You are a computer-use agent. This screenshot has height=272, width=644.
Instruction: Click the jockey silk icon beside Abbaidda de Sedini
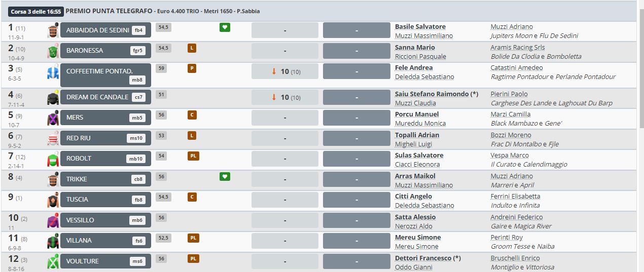coord(53,30)
